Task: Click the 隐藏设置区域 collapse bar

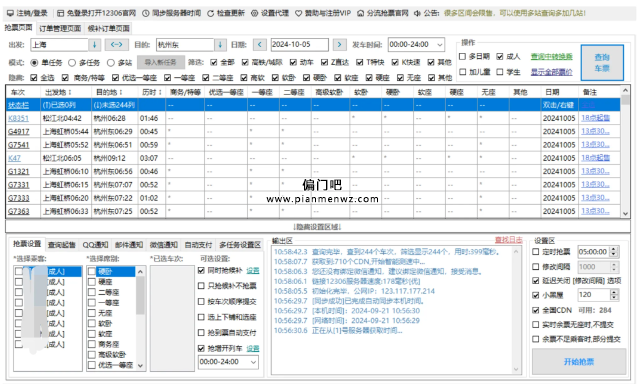Action: pyautogui.click(x=317, y=227)
